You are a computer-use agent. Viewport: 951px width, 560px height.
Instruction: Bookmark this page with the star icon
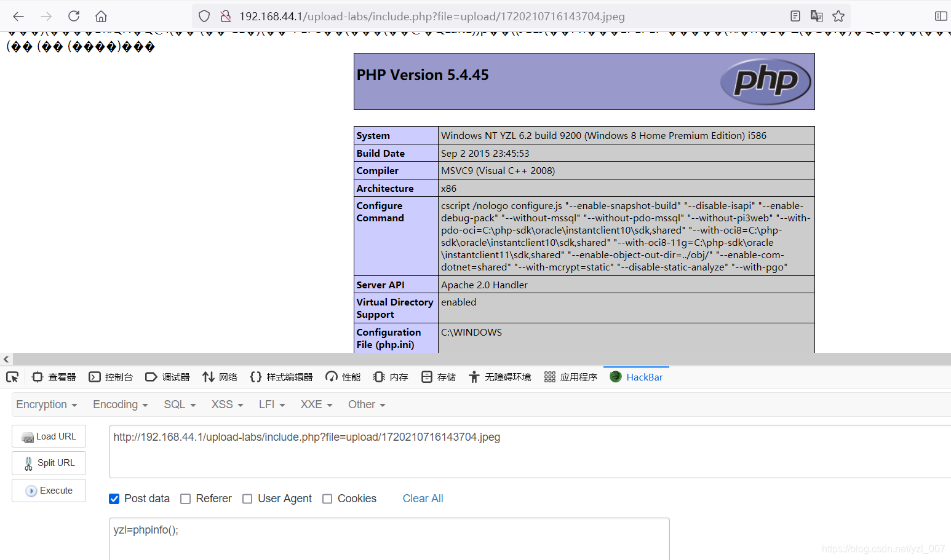(838, 17)
